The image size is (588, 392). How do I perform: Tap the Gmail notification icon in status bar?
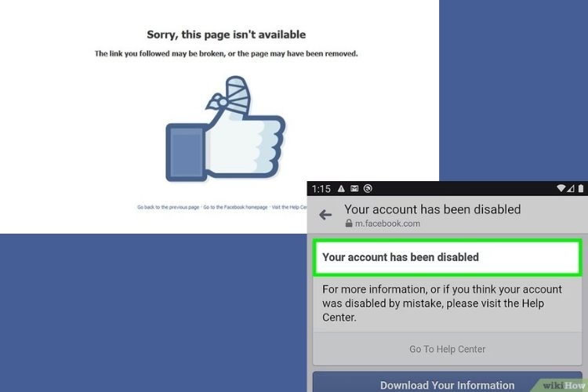pyautogui.click(x=354, y=189)
